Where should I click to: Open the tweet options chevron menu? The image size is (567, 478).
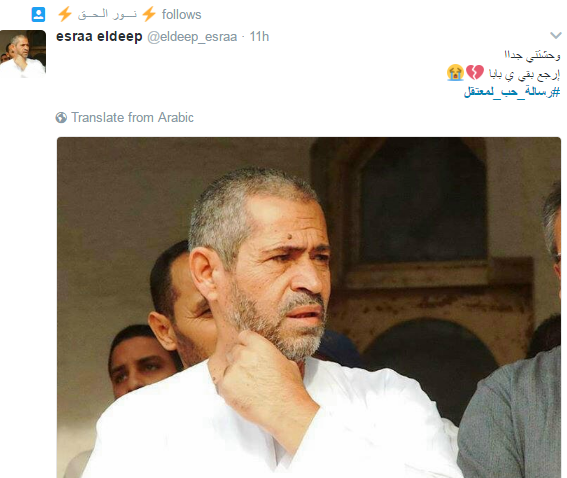[555, 35]
